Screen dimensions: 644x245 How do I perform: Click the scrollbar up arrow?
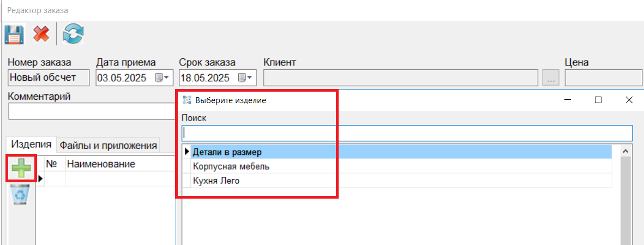pos(626,151)
